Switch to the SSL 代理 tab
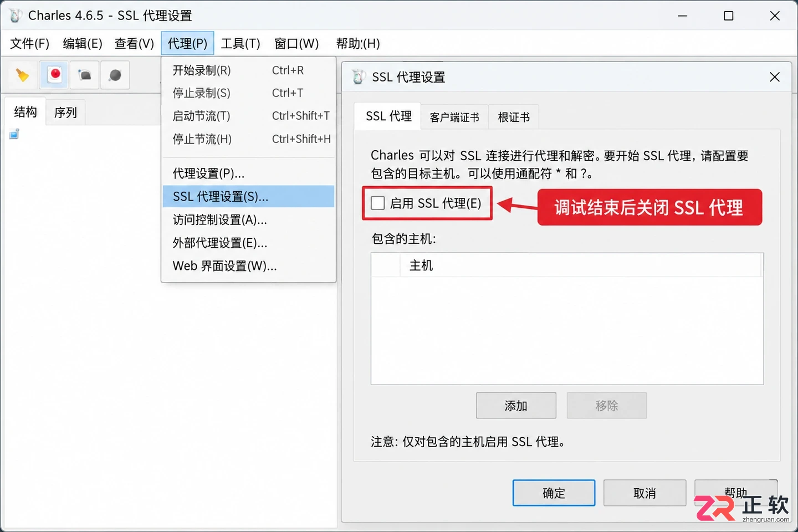Image resolution: width=798 pixels, height=532 pixels. [388, 116]
